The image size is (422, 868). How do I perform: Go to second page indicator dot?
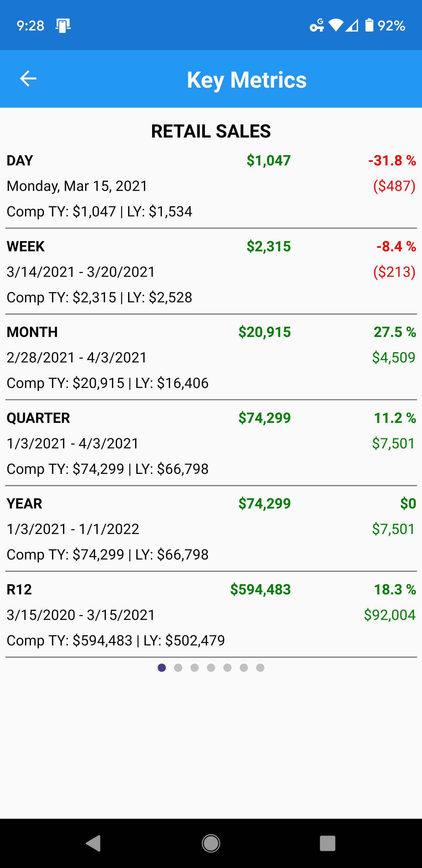(x=178, y=667)
